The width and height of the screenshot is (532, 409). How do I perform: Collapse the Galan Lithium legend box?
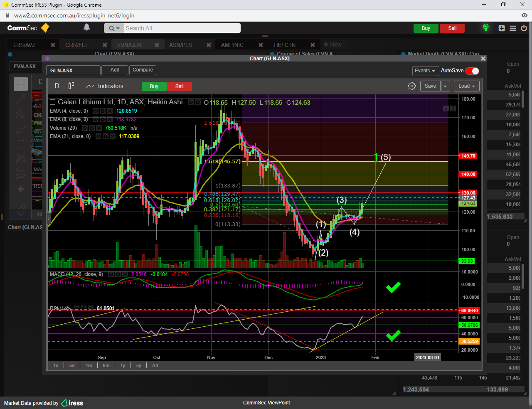pyautogui.click(x=52, y=102)
